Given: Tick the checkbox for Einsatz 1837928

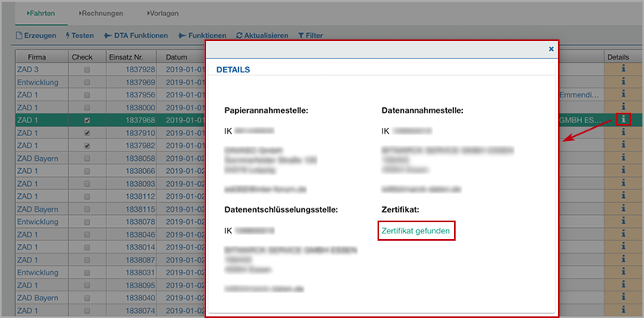Looking at the screenshot, I should (87, 70).
